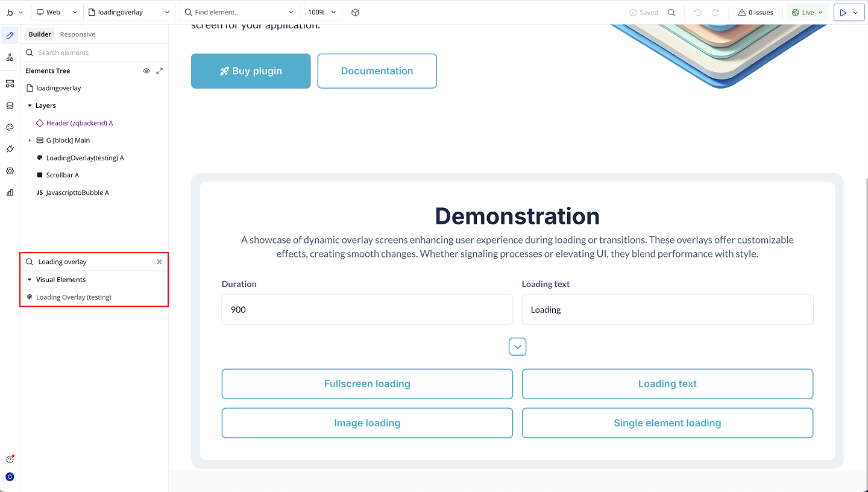Click the Search elements field
The height and width of the screenshot is (492, 868).
point(95,52)
